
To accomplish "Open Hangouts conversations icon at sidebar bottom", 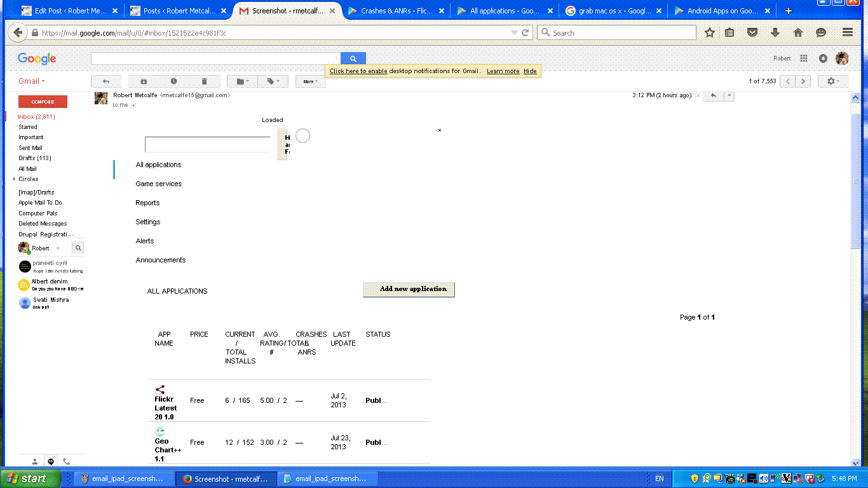I will pyautogui.click(x=51, y=461).
